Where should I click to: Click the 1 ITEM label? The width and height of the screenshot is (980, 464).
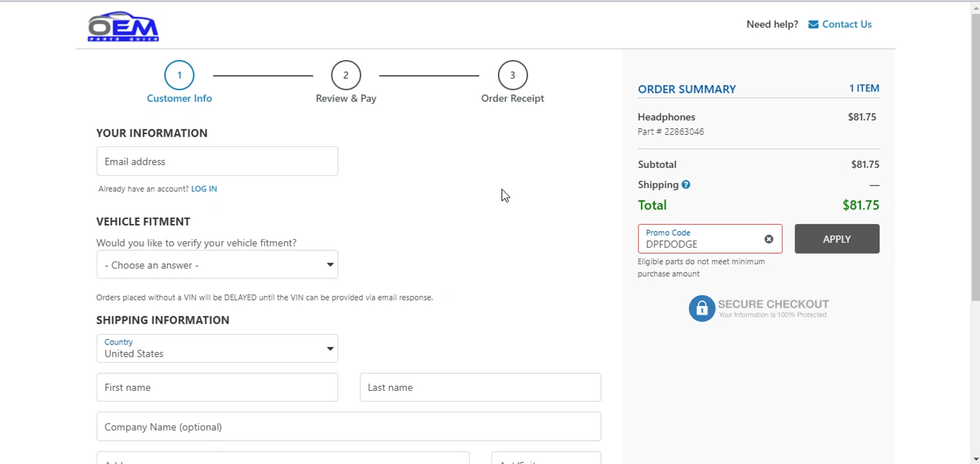click(864, 88)
